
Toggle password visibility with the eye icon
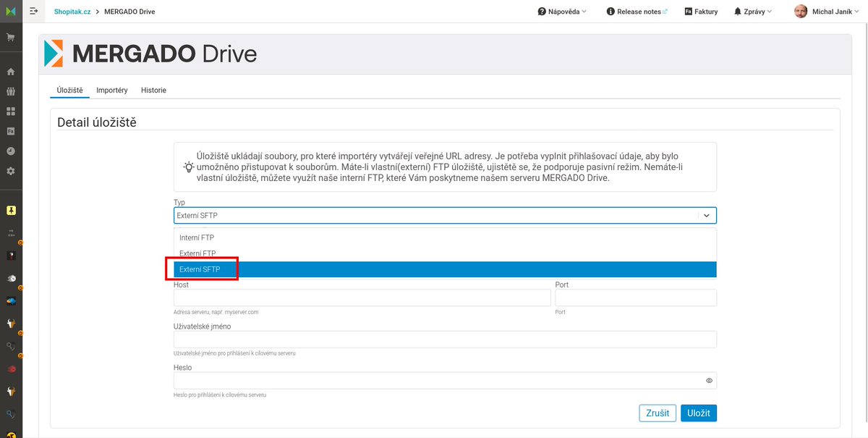(708, 379)
